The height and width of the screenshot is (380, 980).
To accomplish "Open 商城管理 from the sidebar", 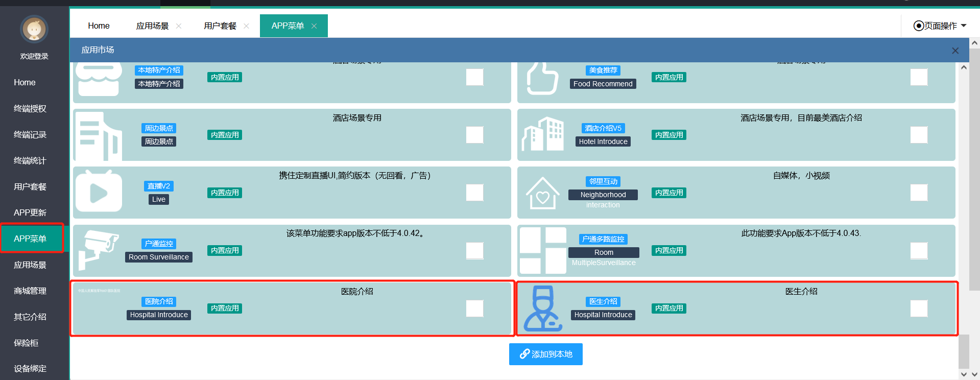I will [30, 291].
